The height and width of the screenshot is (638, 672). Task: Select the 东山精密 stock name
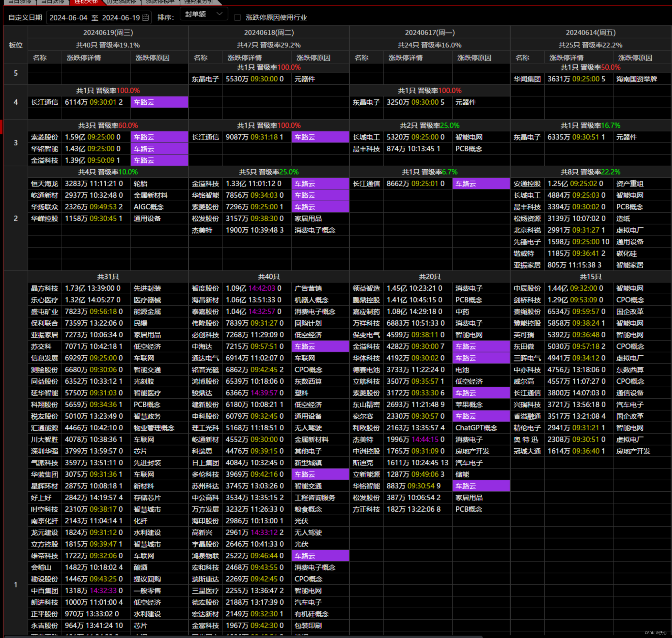pyautogui.click(x=366, y=405)
